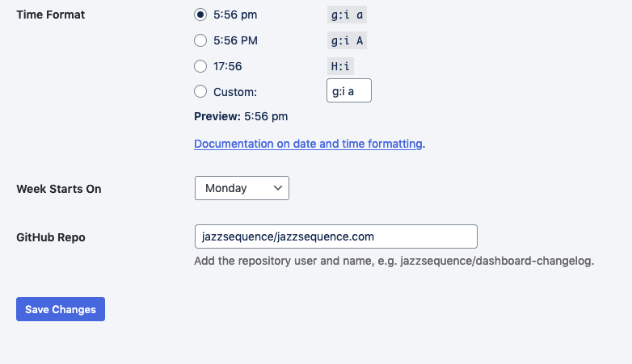Choose the uppercase "5:56 PM" time format radio
Image resolution: width=632 pixels, height=364 pixels.
[200, 40]
